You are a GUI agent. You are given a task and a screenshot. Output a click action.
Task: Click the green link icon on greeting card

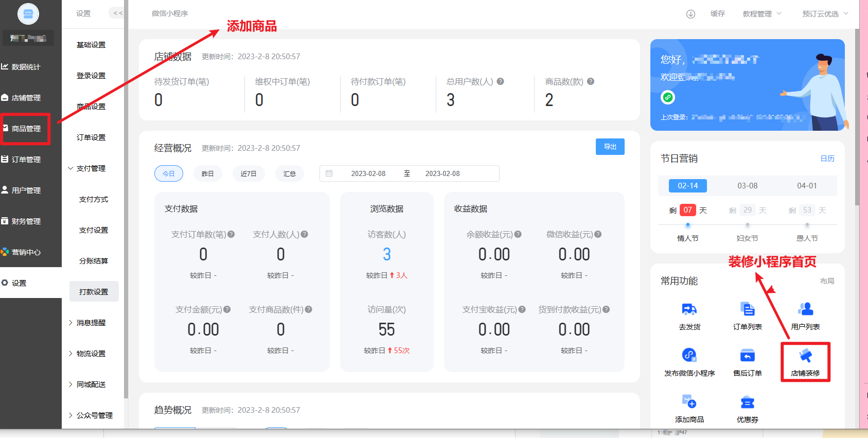pyautogui.click(x=668, y=97)
